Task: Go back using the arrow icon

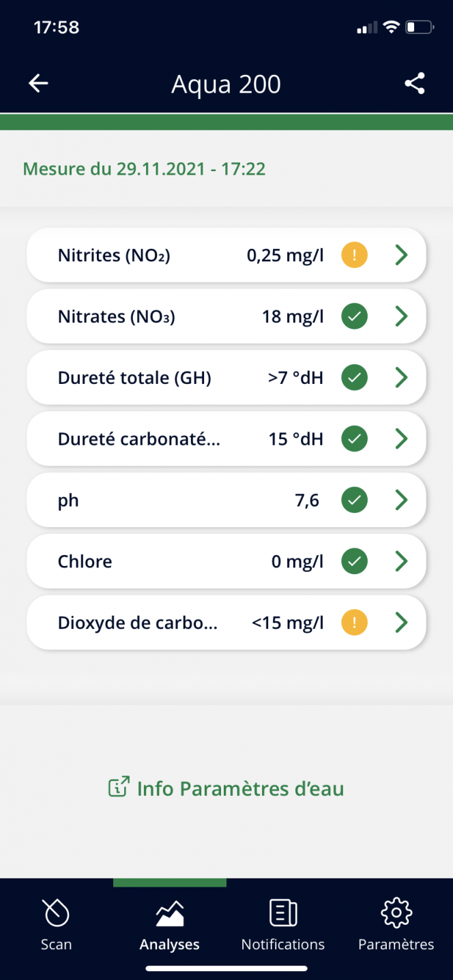Action: 38,84
